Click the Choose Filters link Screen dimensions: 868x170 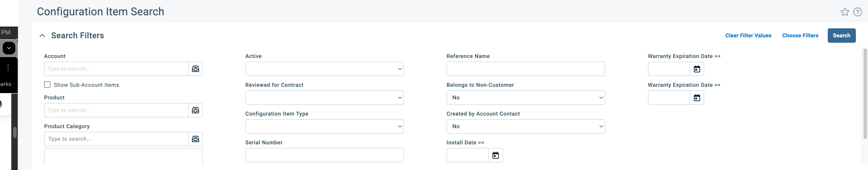click(800, 36)
